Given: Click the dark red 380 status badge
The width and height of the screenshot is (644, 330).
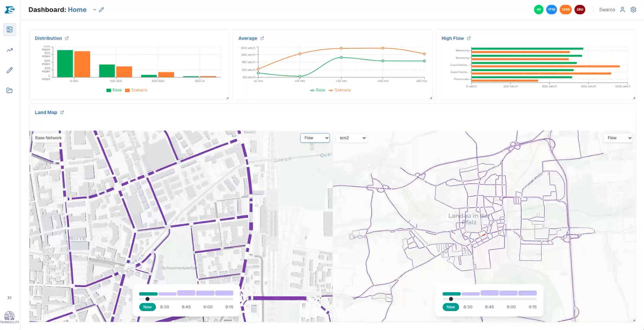Looking at the screenshot, I should coord(580,9).
